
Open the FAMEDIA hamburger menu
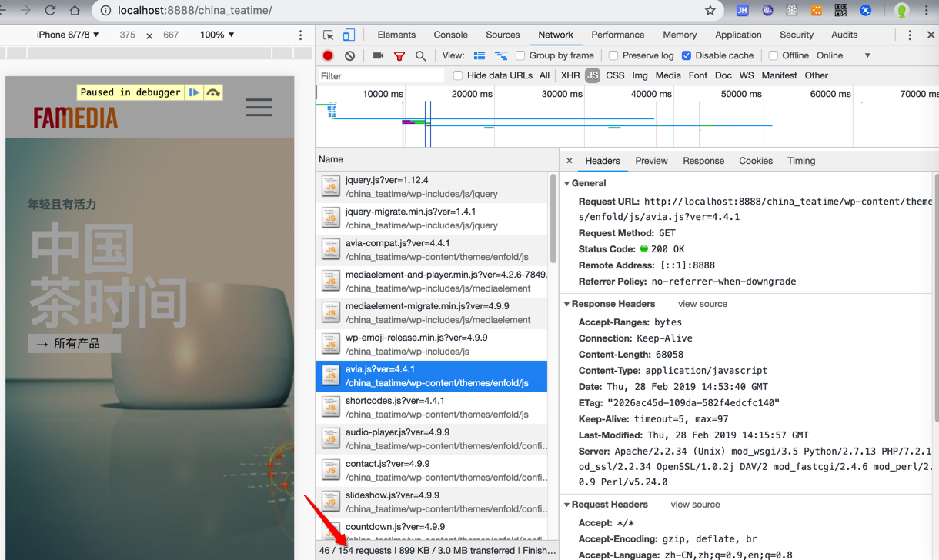click(x=259, y=107)
